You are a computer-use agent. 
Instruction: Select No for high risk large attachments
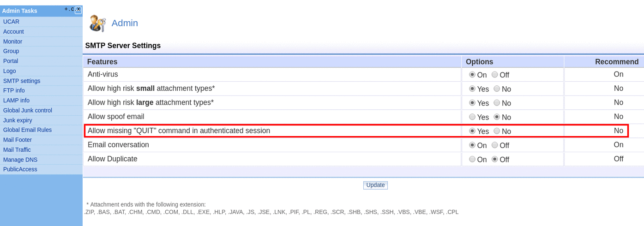tap(497, 103)
